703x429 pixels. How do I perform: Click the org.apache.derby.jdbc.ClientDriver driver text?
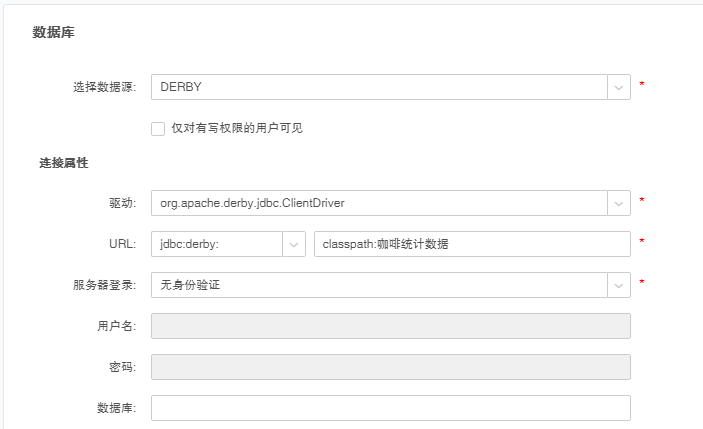point(252,203)
